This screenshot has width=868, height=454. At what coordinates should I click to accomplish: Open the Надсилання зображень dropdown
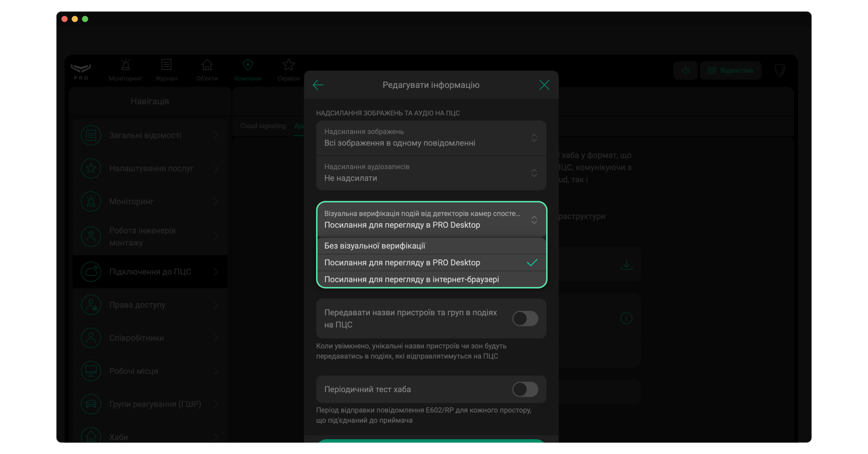(x=431, y=138)
